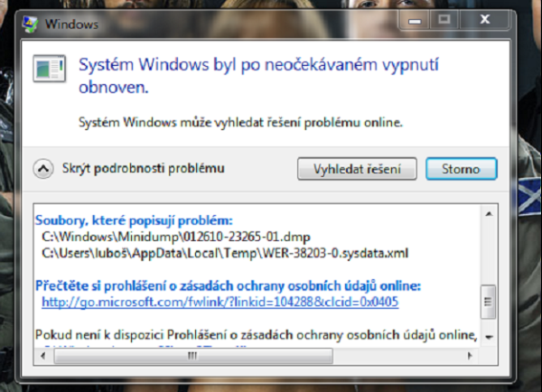Click 'Skrýt podrobnosti problému' label
This screenshot has width=542, height=392.
pos(143,168)
